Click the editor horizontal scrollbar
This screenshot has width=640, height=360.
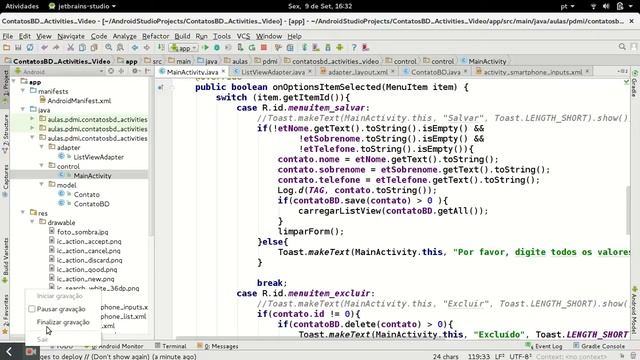402,338
